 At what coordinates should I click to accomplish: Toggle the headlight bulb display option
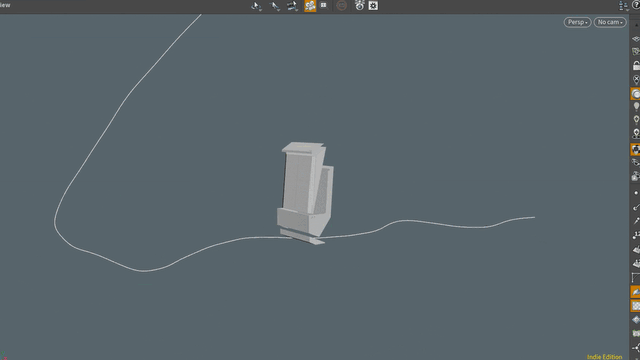[x=636, y=107]
